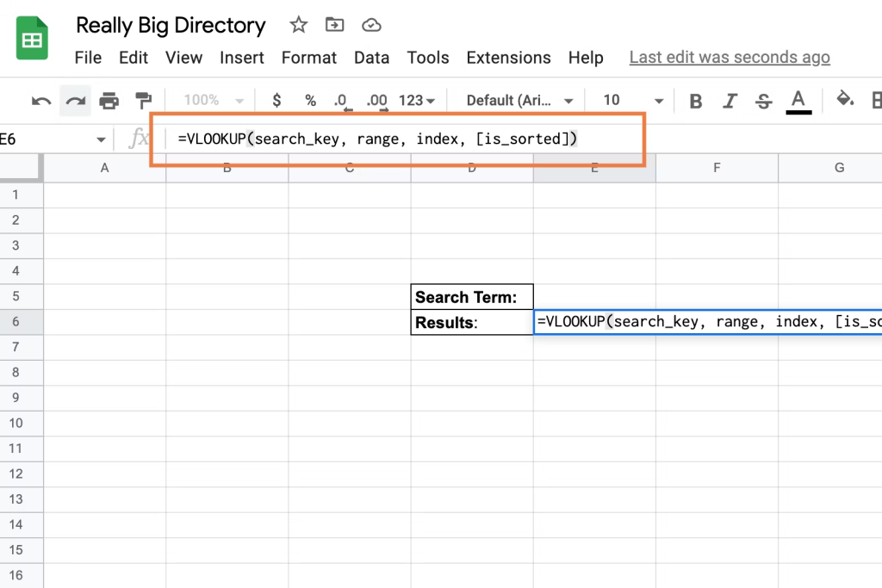Open the text color picker
Screen dimensions: 882x588
(798, 100)
